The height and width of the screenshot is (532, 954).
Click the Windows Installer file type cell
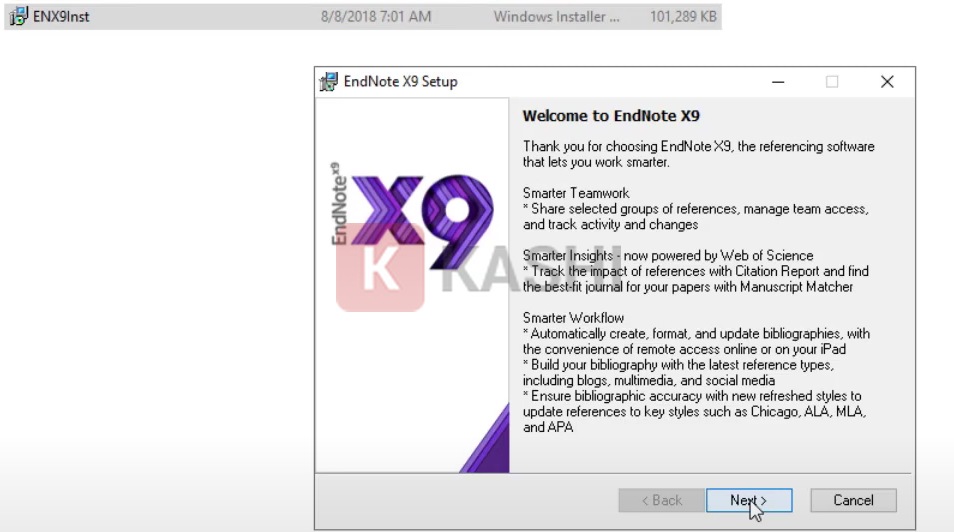(x=556, y=17)
